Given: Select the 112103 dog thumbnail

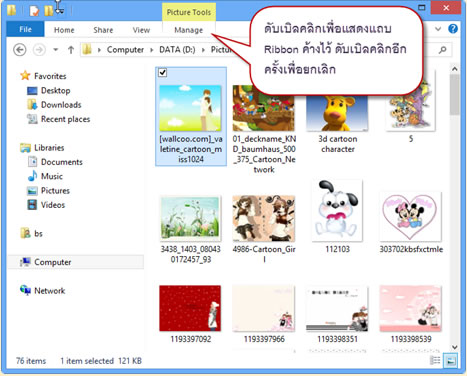Looking at the screenshot, I should click(x=337, y=210).
